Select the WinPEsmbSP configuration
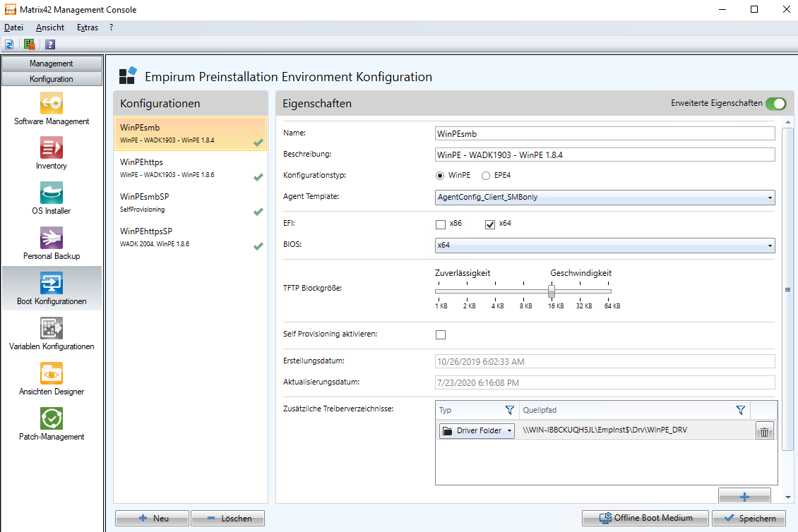The width and height of the screenshot is (798, 532). [x=191, y=203]
